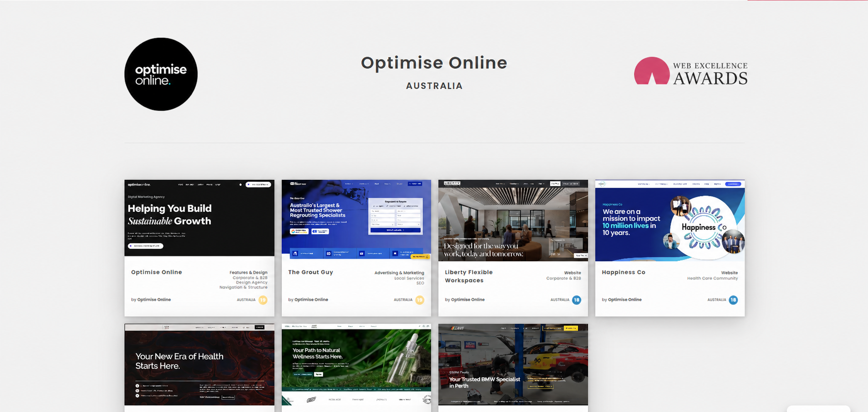Click the 'Optimise Online' card title
Viewport: 868px width, 412px height.
click(156, 272)
